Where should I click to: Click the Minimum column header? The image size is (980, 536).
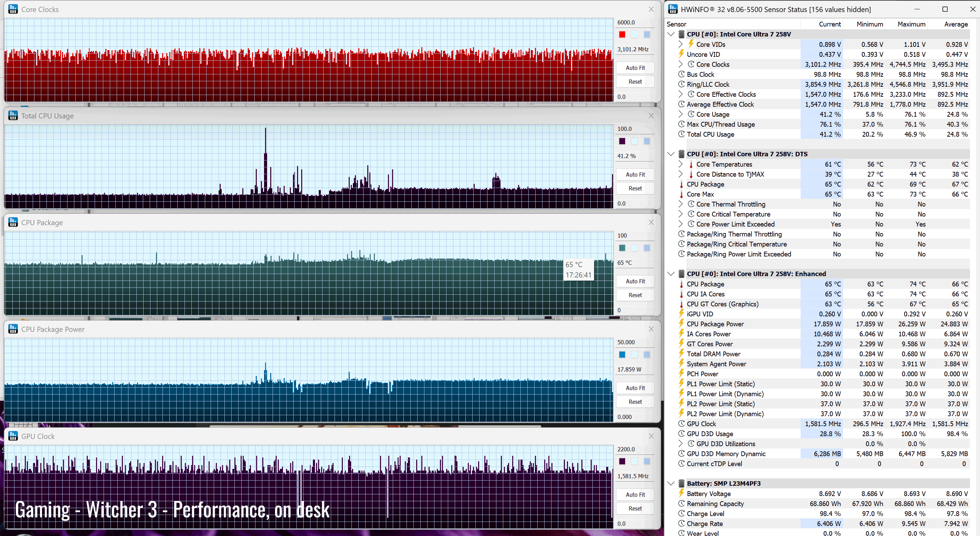coord(864,24)
